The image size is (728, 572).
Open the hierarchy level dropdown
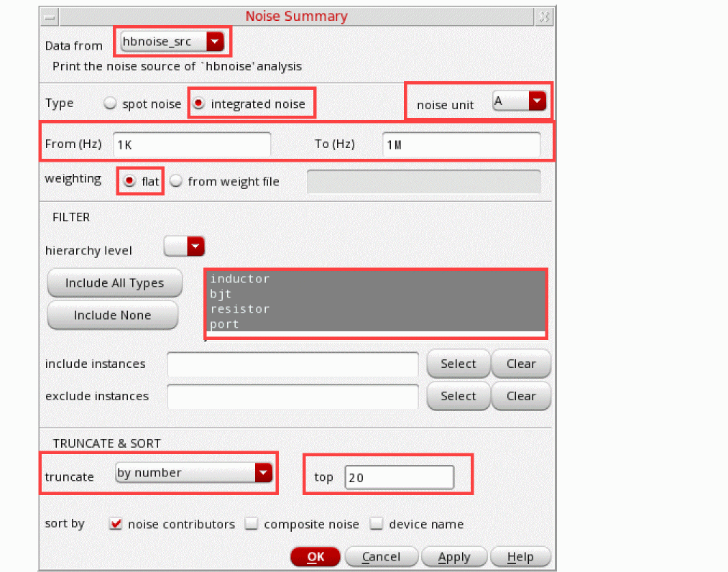[x=184, y=246]
